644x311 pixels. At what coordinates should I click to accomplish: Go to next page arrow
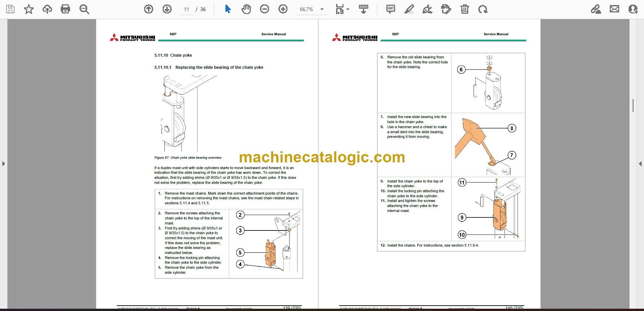pyautogui.click(x=167, y=9)
